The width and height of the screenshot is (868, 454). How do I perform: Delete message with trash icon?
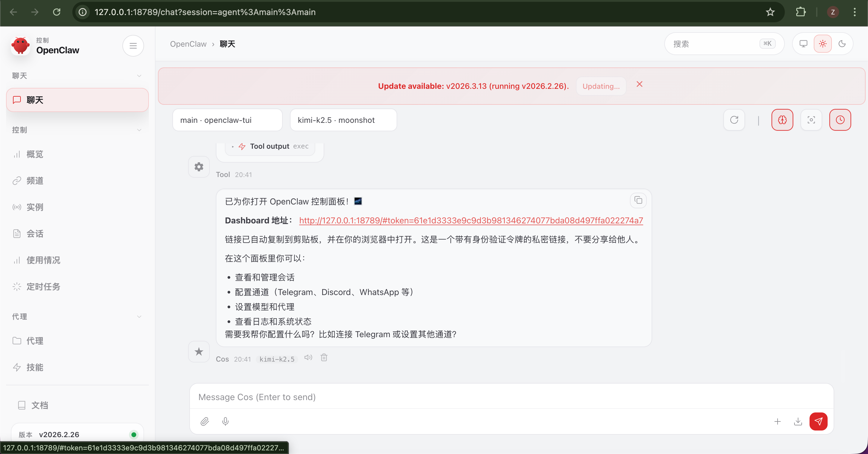point(324,357)
